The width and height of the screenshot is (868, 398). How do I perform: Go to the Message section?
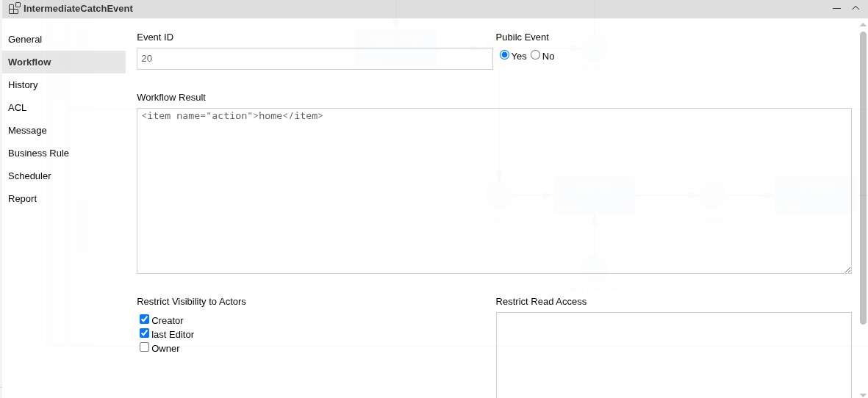pyautogui.click(x=27, y=131)
